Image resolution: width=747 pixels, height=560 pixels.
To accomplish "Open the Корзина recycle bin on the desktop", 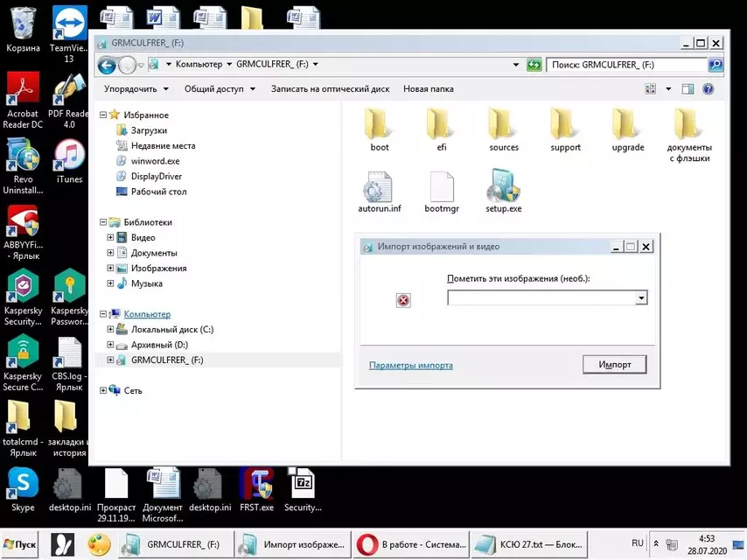I will 23,29.
